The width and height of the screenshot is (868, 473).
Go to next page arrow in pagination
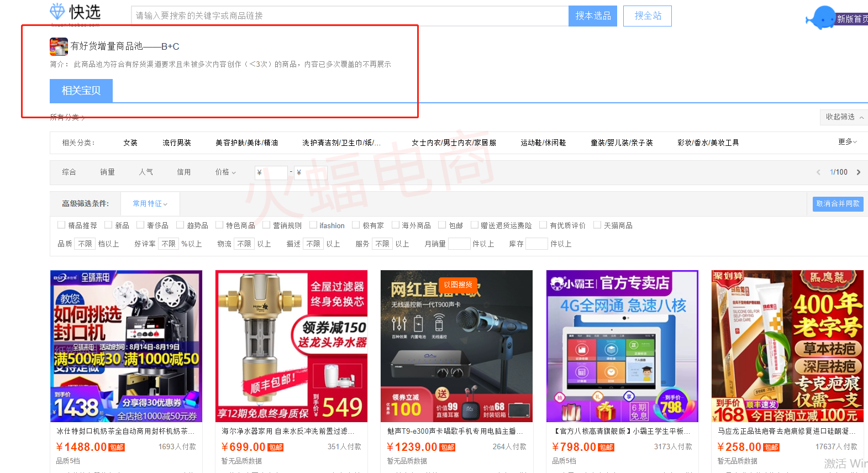(x=858, y=172)
